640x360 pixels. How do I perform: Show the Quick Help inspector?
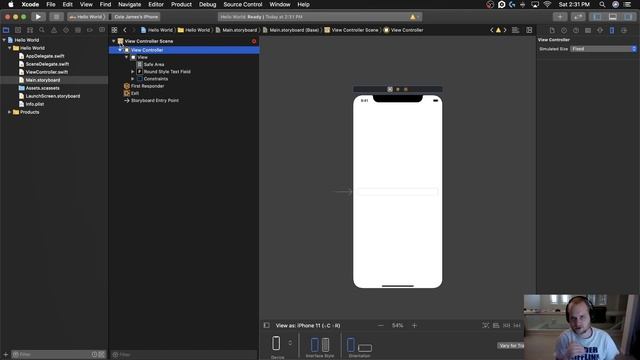(576, 30)
